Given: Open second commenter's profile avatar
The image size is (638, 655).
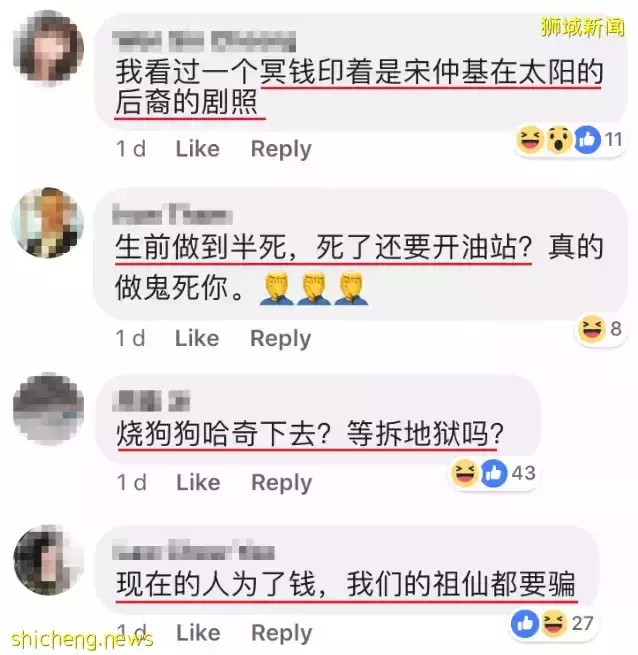Looking at the screenshot, I should point(48,222).
